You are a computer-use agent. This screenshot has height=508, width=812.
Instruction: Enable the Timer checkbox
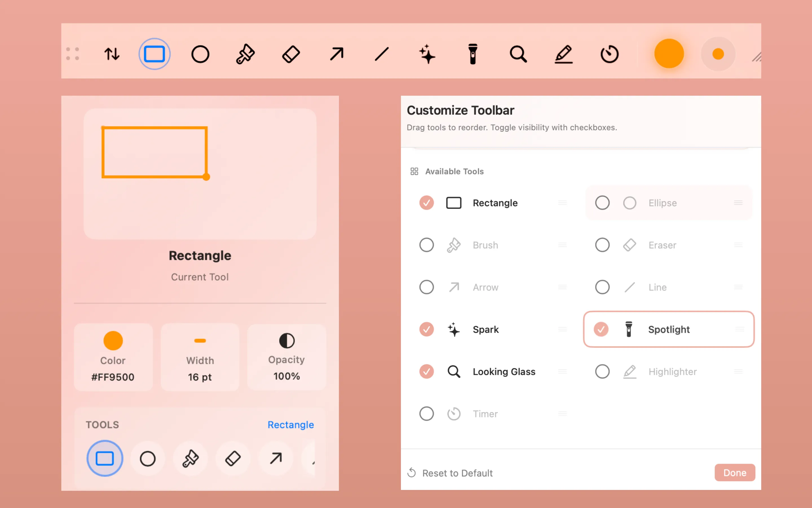[427, 413]
